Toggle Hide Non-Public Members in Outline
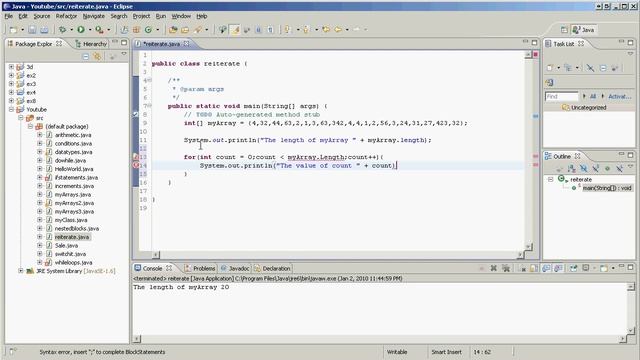The image size is (640, 360). [x=607, y=168]
